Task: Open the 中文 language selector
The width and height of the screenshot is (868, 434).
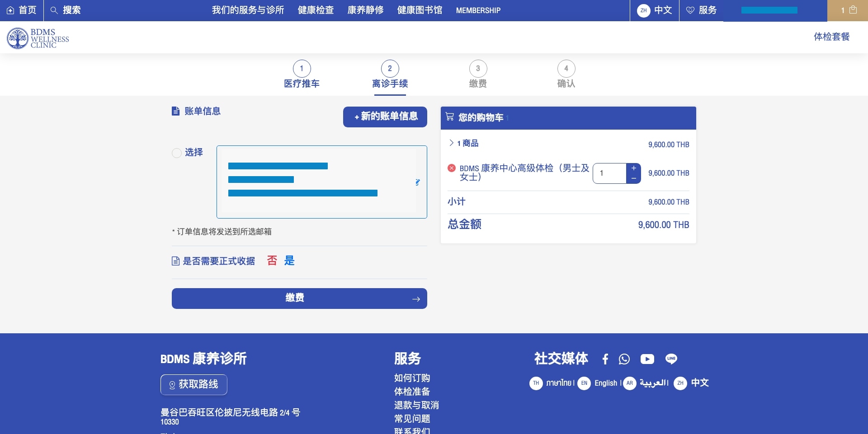Action: coord(655,10)
